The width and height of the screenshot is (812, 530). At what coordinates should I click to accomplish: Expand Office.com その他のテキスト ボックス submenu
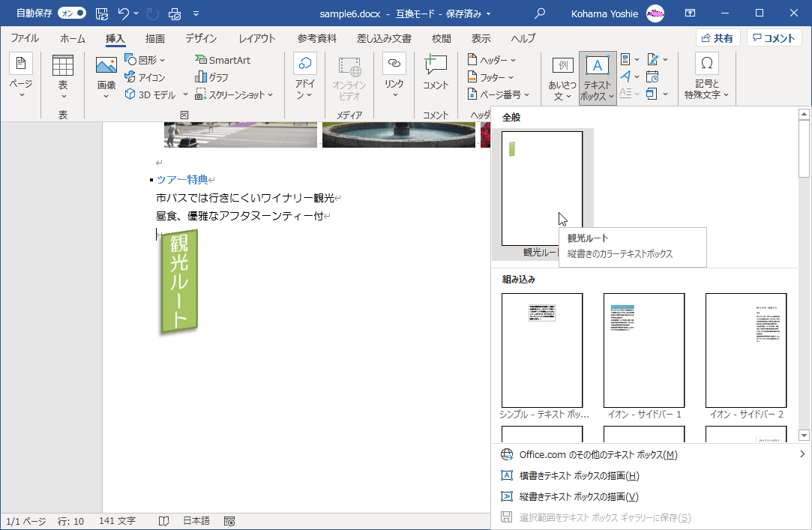(598, 454)
